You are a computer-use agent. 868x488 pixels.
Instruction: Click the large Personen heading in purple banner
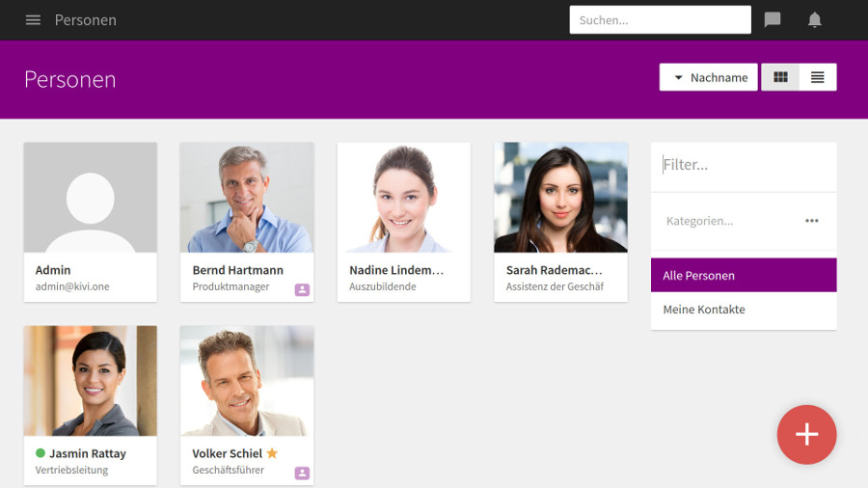pyautogui.click(x=70, y=79)
